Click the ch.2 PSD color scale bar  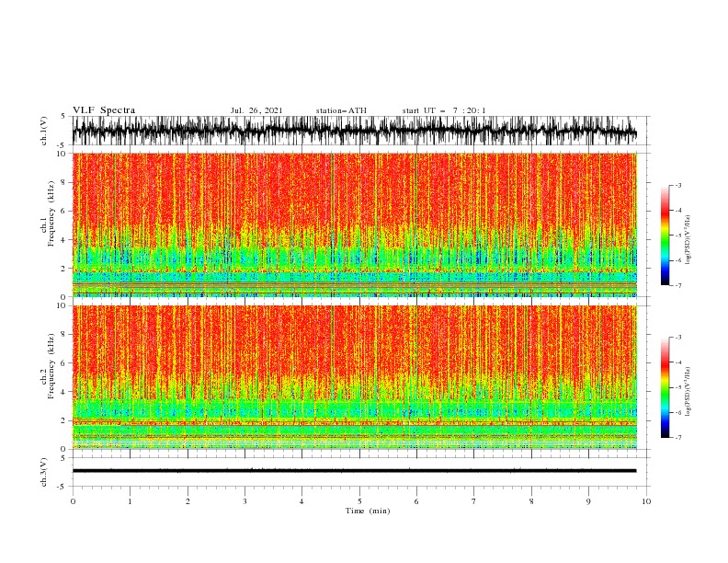[665, 387]
